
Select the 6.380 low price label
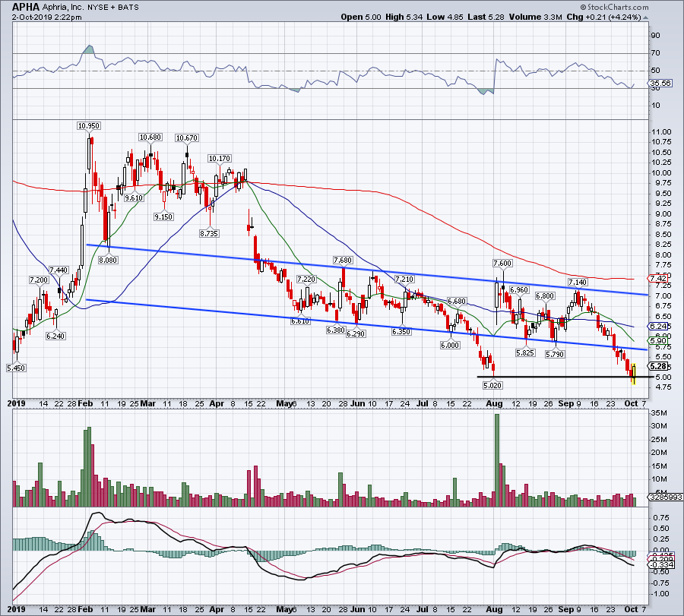(335, 330)
